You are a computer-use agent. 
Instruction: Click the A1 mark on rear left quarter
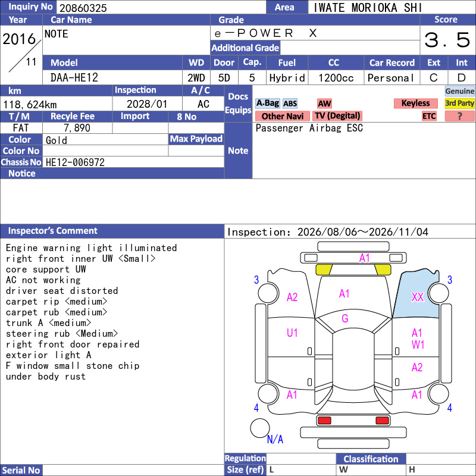point(292,394)
